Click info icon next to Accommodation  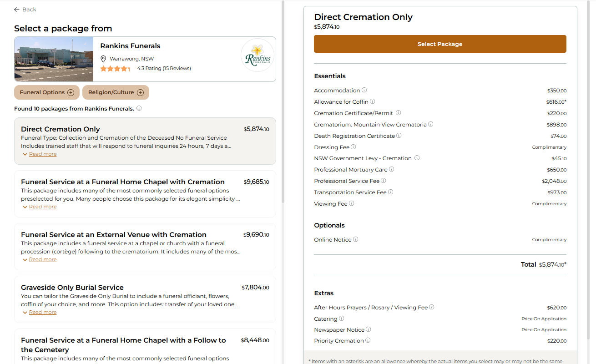(x=364, y=90)
